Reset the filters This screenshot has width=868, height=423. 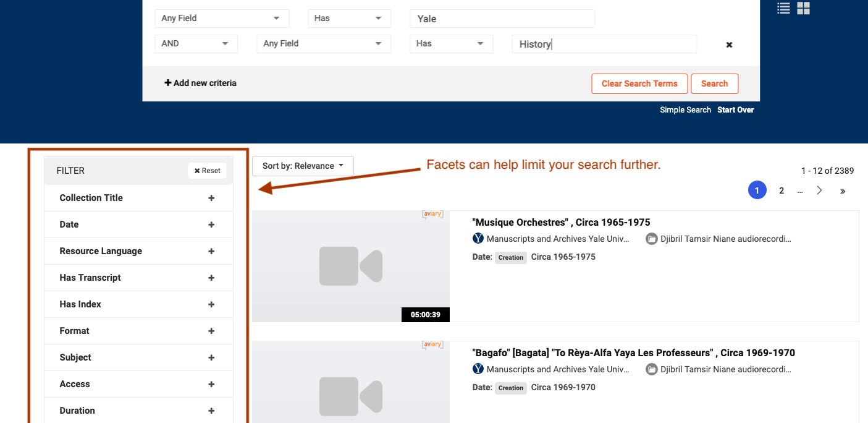207,171
